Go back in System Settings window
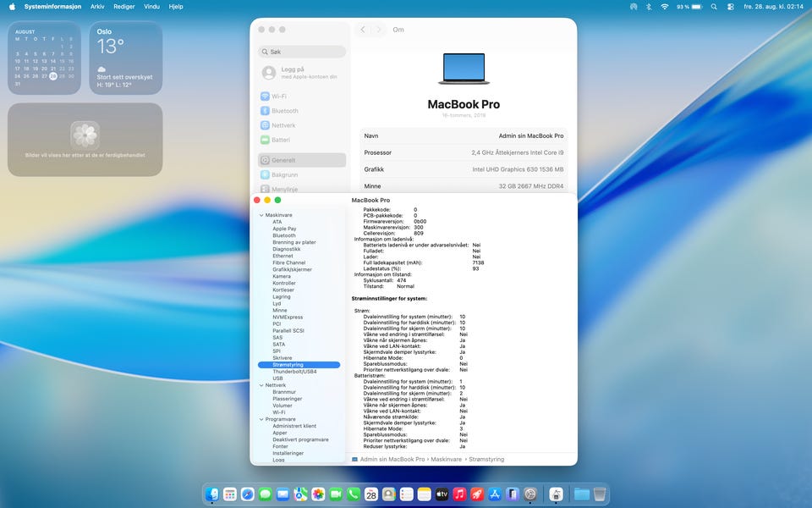Viewport: 812px width, 508px height. click(x=363, y=30)
